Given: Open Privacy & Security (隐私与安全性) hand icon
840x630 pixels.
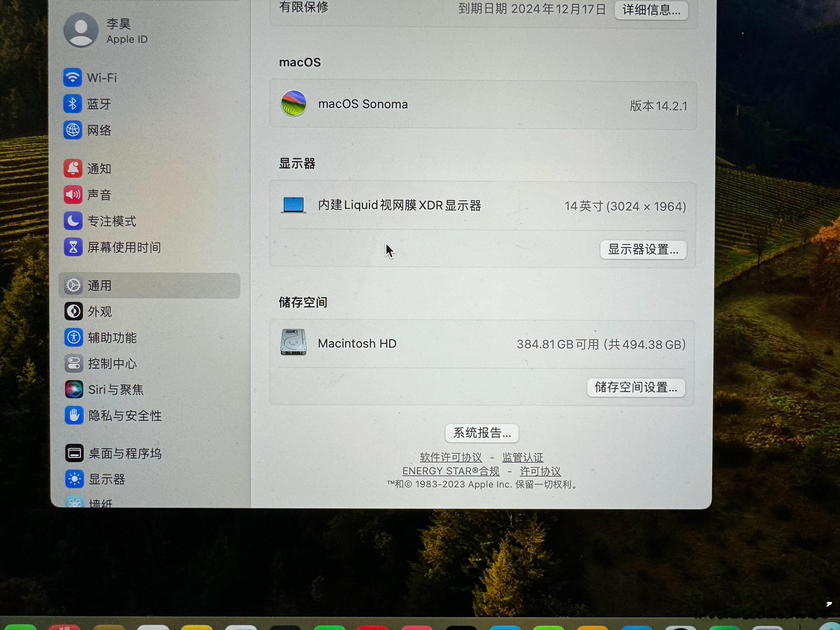Looking at the screenshot, I should tap(74, 415).
